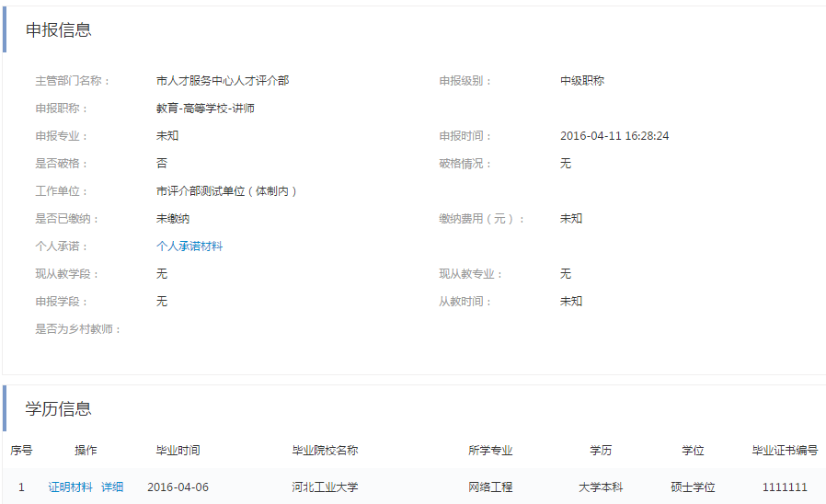Screen dimensions: 826x504
Task: Open 详细 for the education record
Action: [112, 487]
